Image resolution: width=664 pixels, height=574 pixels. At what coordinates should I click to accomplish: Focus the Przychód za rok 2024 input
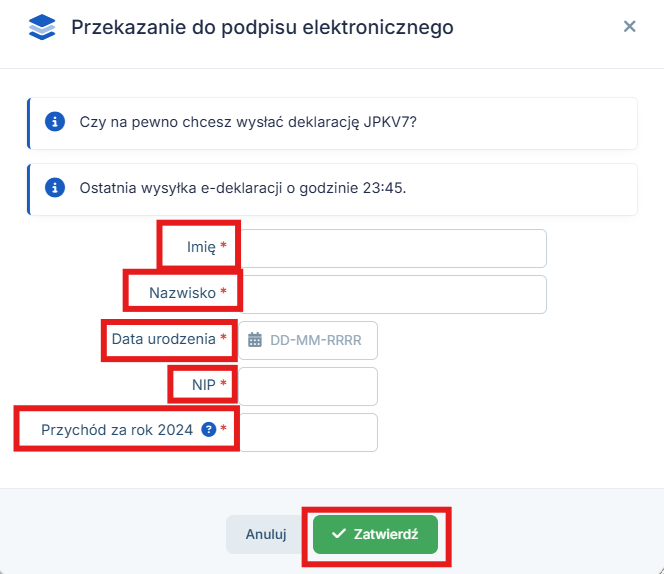pos(308,432)
